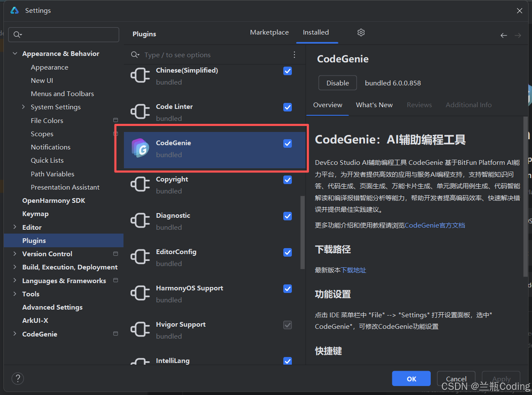This screenshot has height=395, width=532.
Task: Click the back navigation arrow
Action: (504, 35)
